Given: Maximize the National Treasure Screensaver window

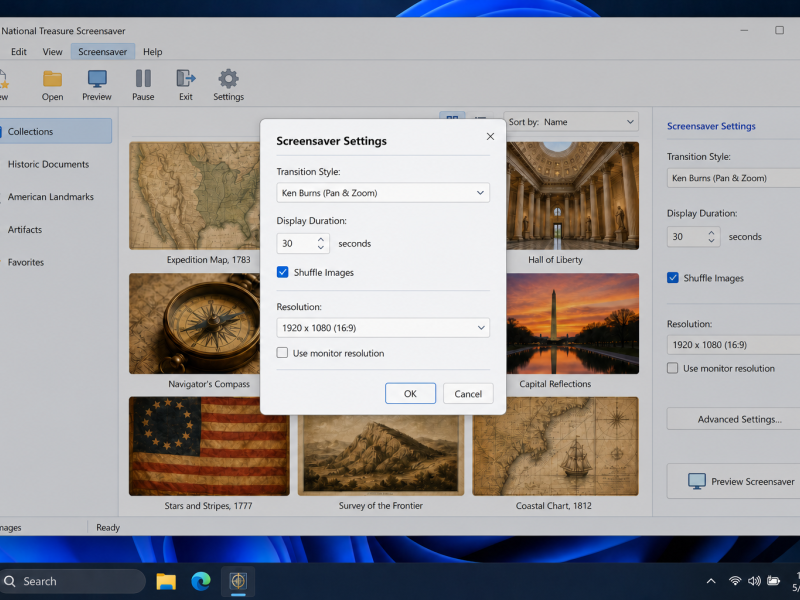Looking at the screenshot, I should click(779, 30).
